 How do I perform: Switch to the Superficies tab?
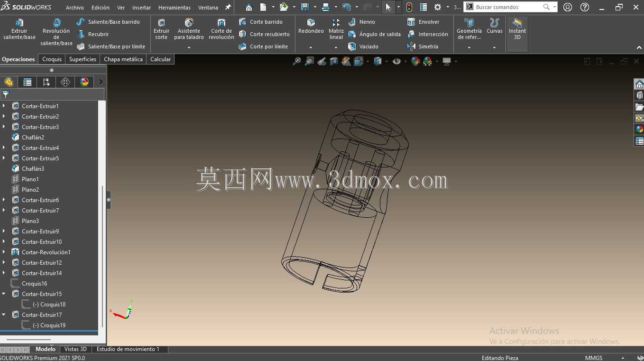click(83, 59)
